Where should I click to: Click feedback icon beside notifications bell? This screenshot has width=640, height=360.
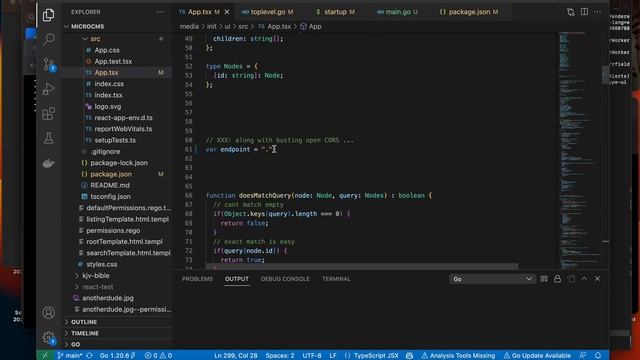583,356
